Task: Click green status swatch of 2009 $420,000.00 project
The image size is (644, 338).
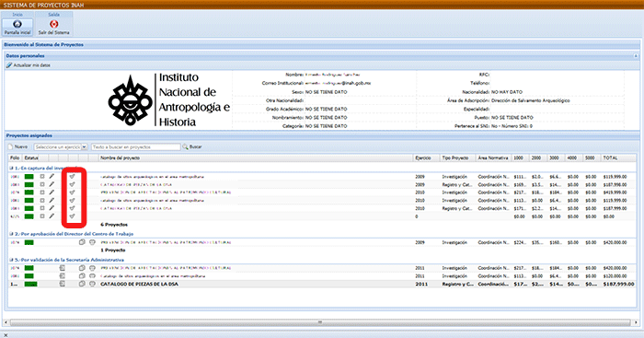Action: (29, 242)
